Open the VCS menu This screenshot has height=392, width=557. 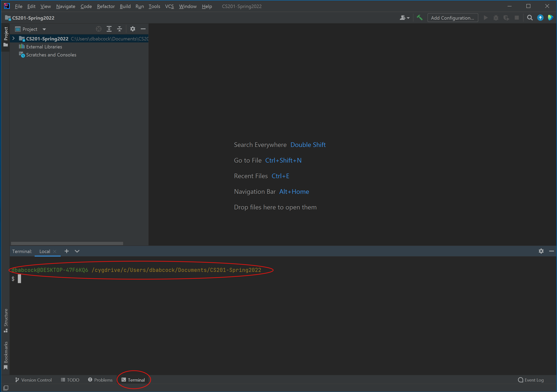(169, 6)
